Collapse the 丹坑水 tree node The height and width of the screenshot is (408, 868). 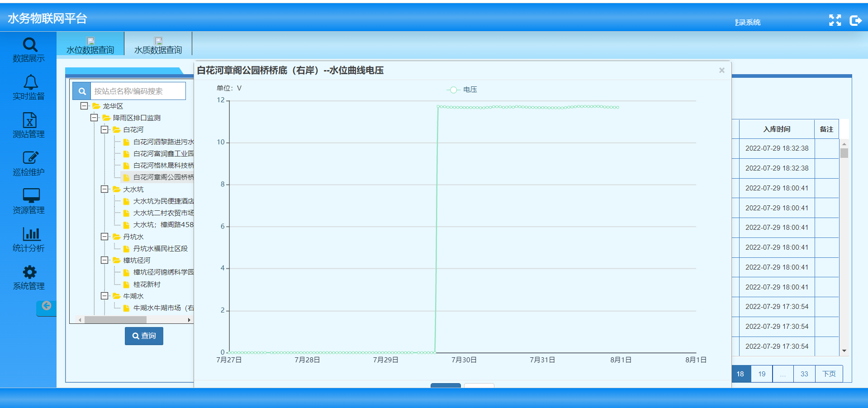[x=104, y=237]
